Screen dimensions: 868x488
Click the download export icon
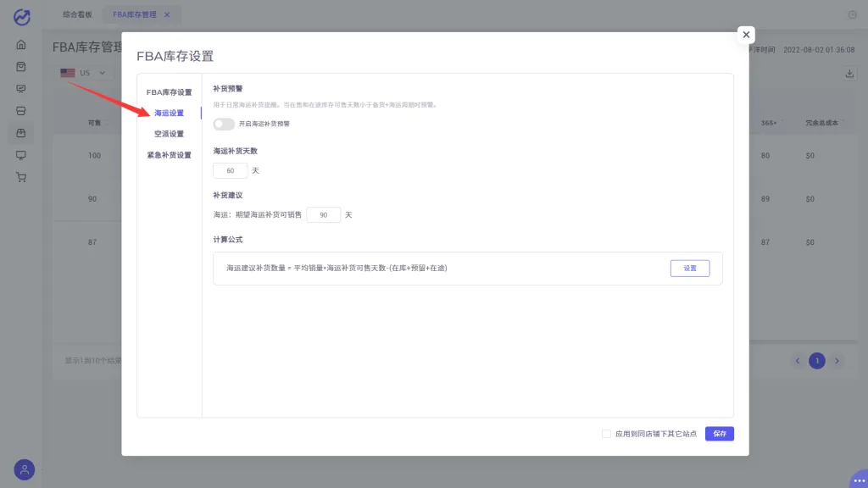[849, 74]
